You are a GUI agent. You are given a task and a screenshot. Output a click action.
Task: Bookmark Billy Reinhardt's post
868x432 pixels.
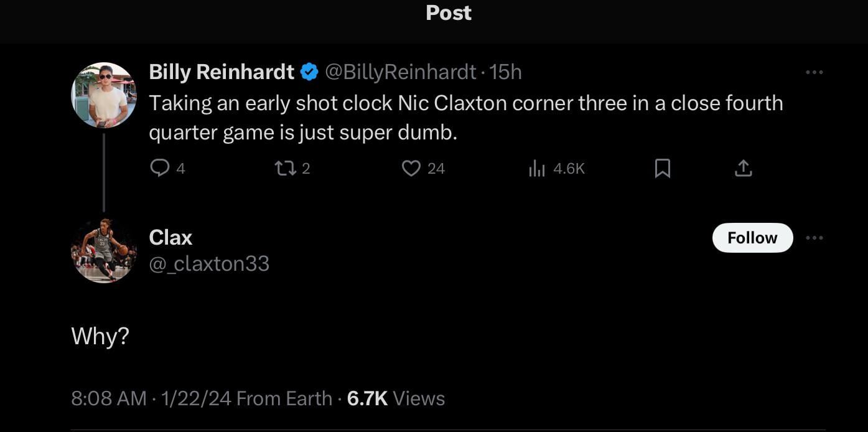point(663,168)
